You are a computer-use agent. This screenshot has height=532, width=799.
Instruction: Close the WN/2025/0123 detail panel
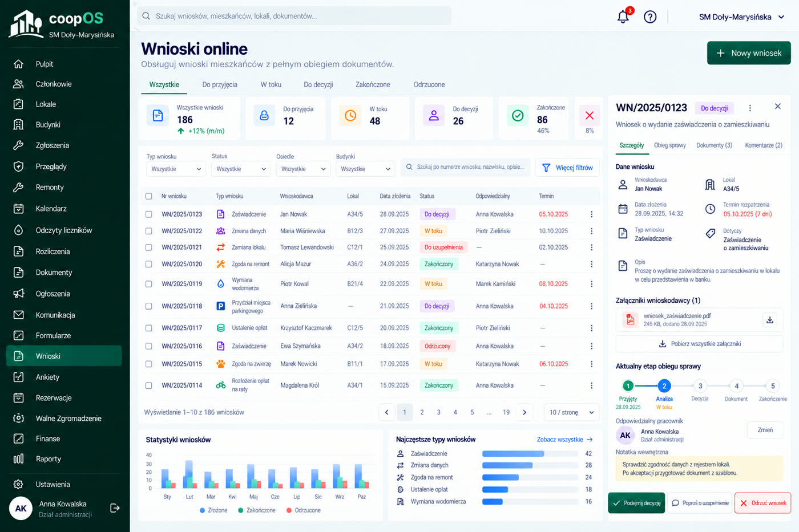pyautogui.click(x=777, y=107)
